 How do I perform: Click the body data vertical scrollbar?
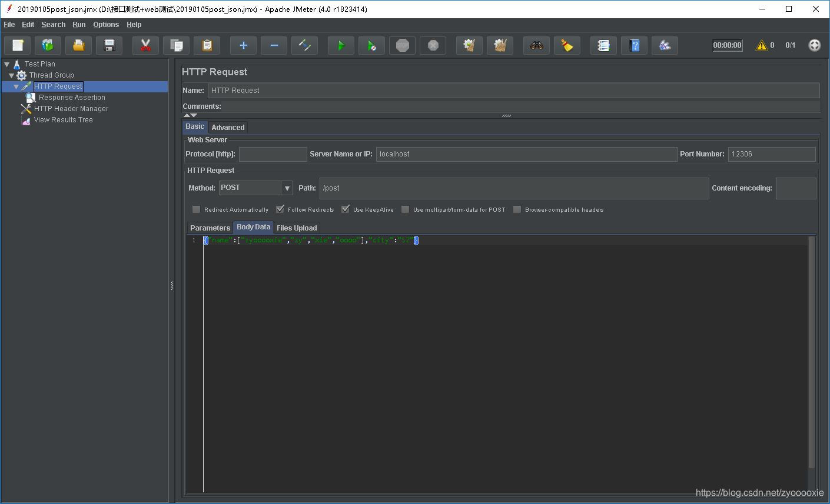[x=812, y=353]
